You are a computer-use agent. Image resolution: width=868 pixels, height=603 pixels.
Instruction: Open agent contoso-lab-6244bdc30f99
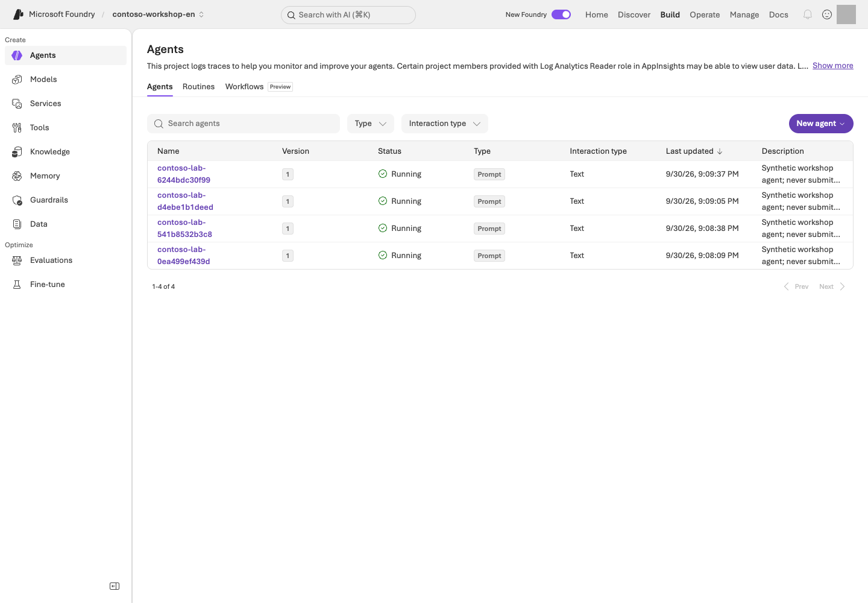click(x=184, y=174)
